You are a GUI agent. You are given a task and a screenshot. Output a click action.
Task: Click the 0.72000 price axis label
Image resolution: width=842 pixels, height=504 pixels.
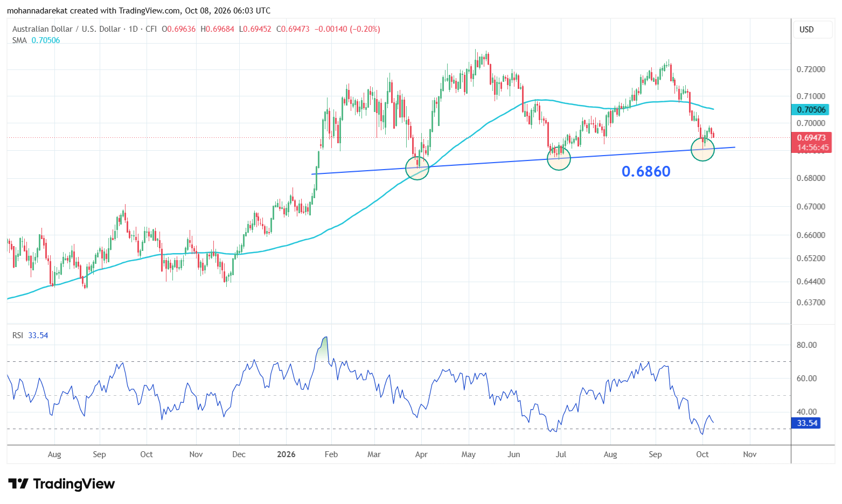click(811, 69)
